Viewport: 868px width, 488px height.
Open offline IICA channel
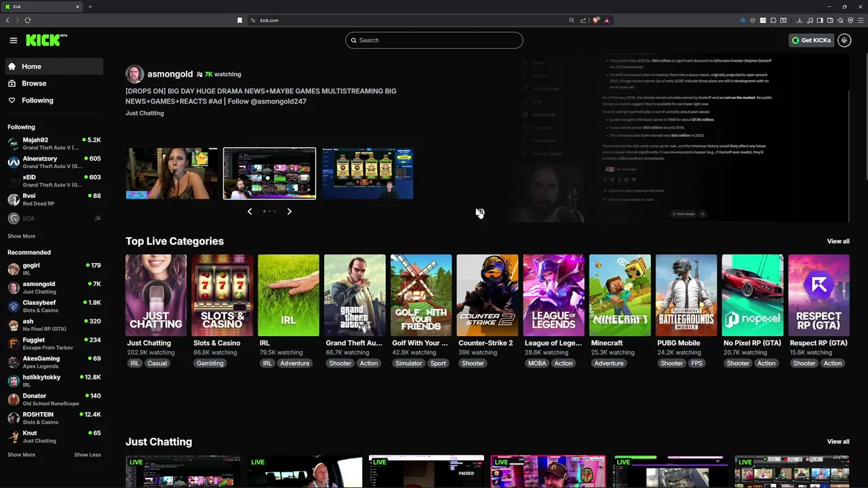54,218
